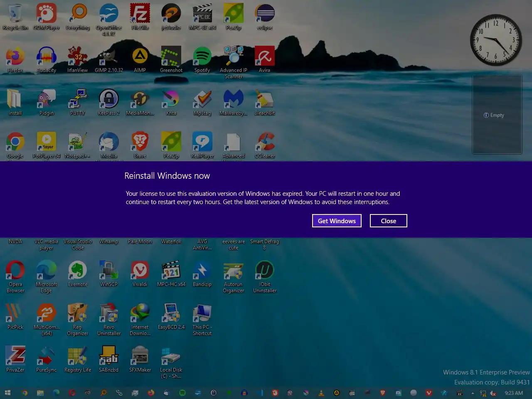The width and height of the screenshot is (532, 399).
Task: Select the Krita desktop shortcut
Action: (171, 102)
